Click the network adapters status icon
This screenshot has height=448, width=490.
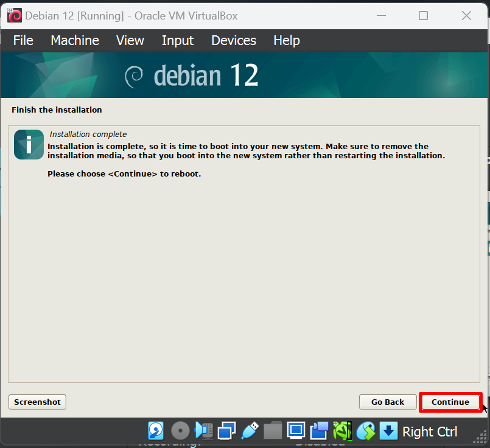[226, 431]
